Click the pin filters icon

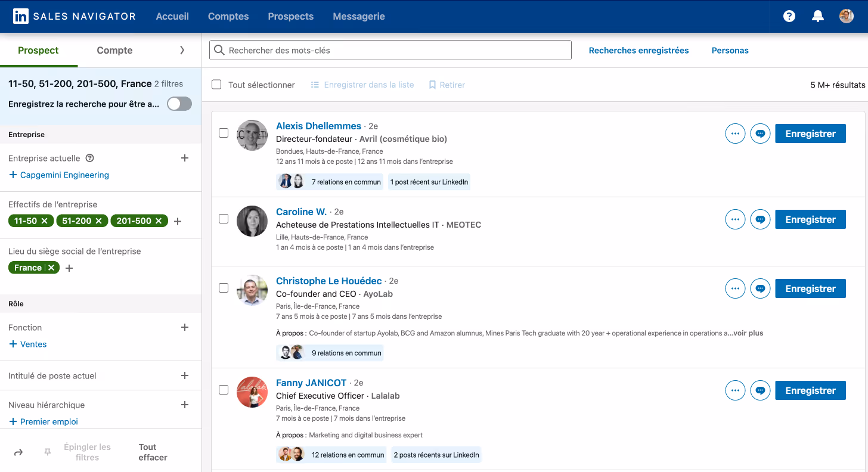pos(48,452)
